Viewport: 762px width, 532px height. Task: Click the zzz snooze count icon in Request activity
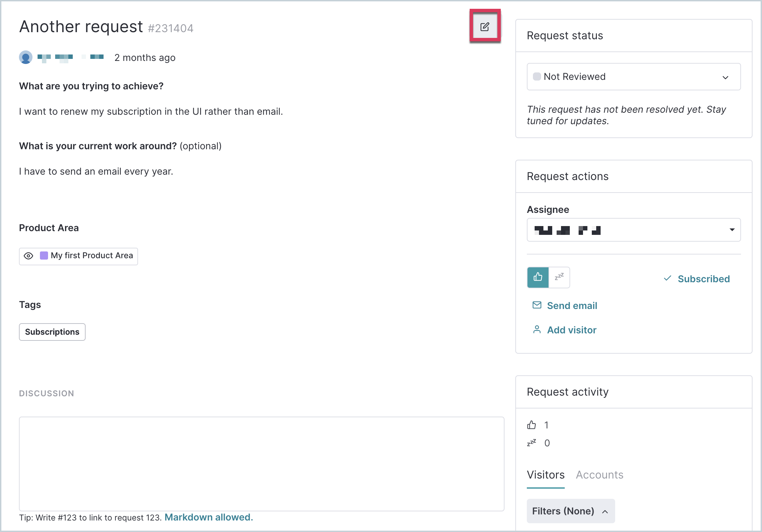pos(532,443)
